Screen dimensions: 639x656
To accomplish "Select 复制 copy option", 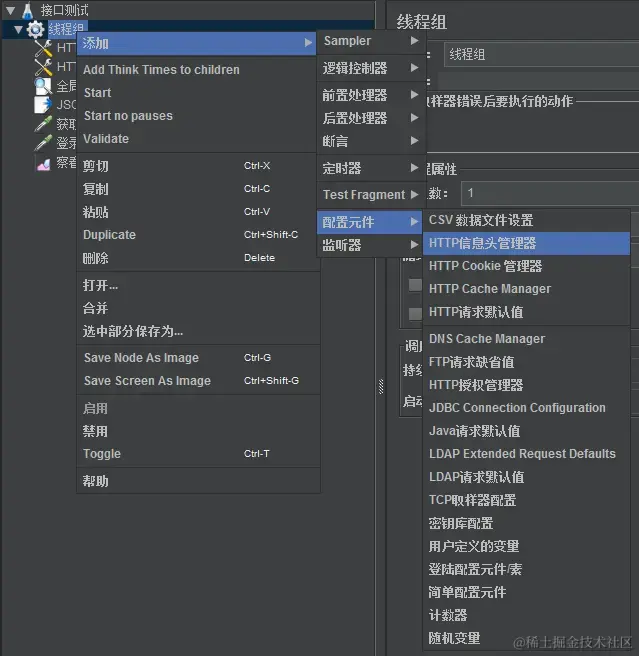I will (198, 189).
